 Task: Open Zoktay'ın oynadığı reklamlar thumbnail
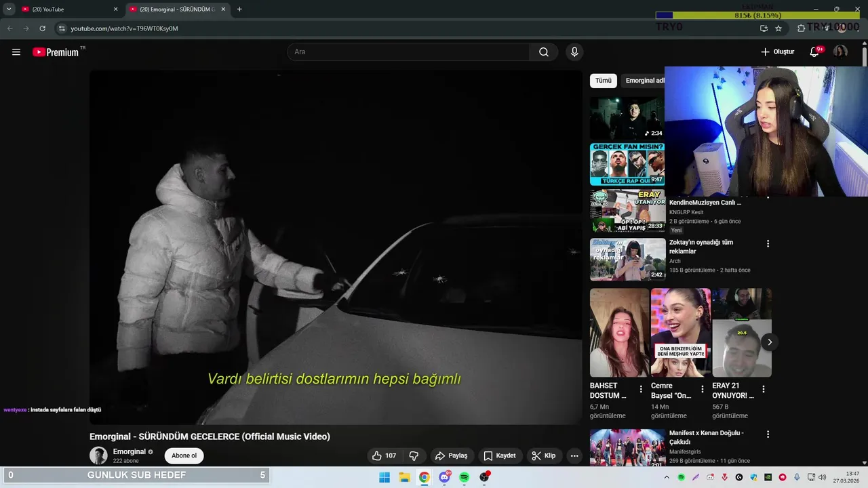(627, 260)
